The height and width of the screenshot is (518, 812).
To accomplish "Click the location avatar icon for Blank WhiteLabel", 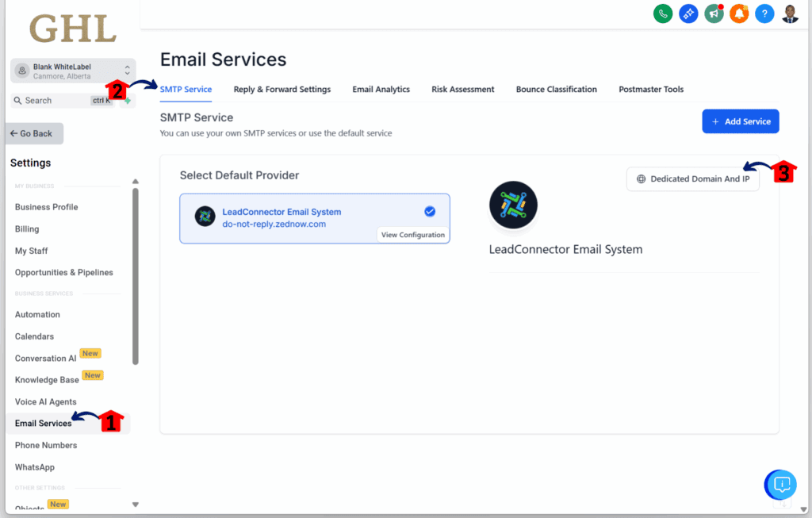I will (21, 71).
